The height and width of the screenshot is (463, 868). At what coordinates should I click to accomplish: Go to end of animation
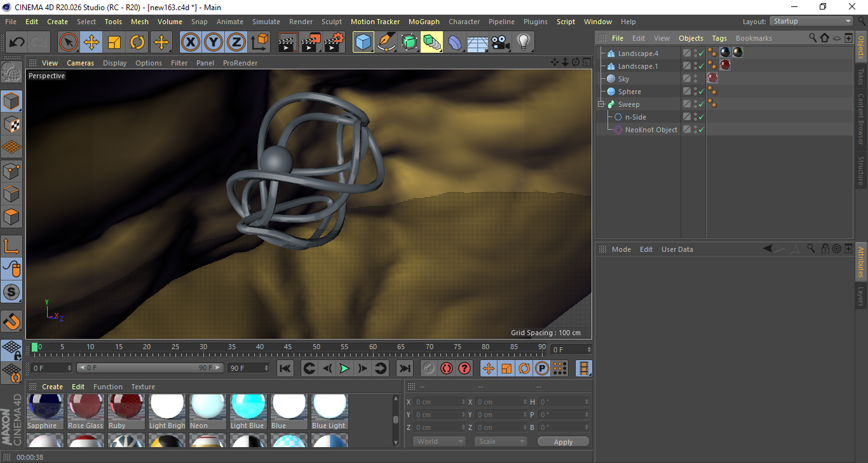coord(405,368)
